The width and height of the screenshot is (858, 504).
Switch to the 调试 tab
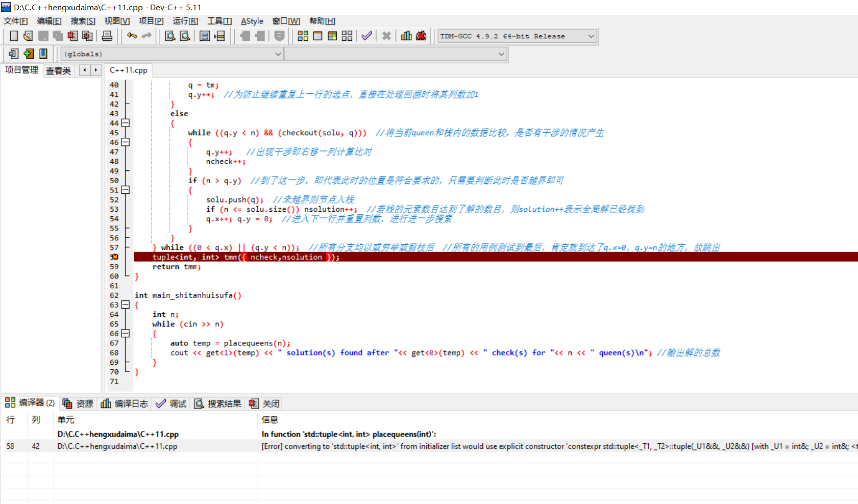[171, 404]
